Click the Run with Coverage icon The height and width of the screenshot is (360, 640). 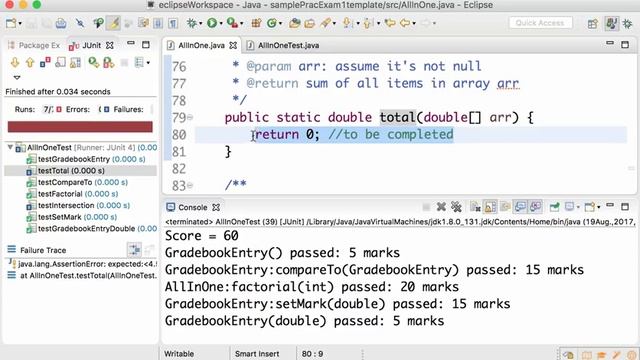[x=232, y=23]
